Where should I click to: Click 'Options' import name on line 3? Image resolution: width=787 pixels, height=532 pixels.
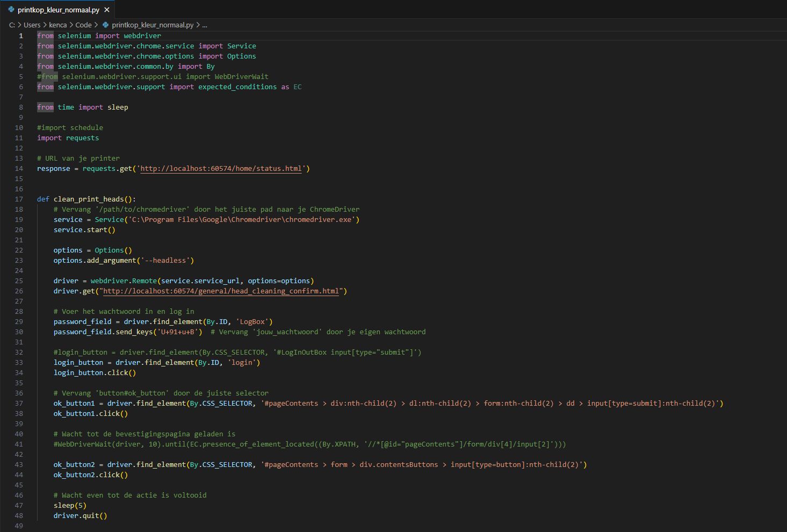click(242, 56)
